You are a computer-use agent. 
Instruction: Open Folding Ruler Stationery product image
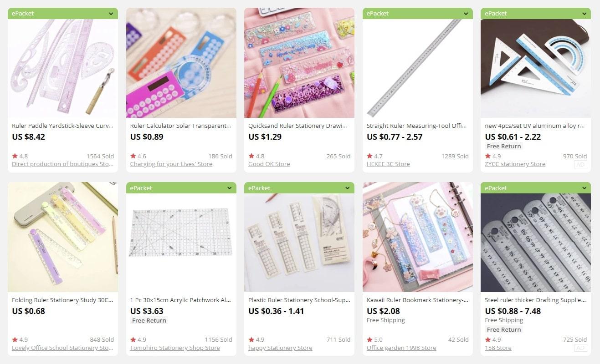63,237
